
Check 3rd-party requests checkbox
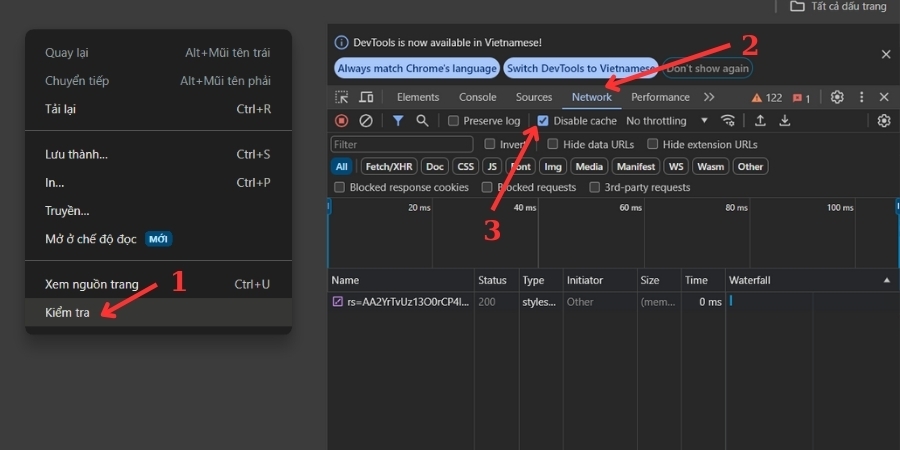(595, 187)
